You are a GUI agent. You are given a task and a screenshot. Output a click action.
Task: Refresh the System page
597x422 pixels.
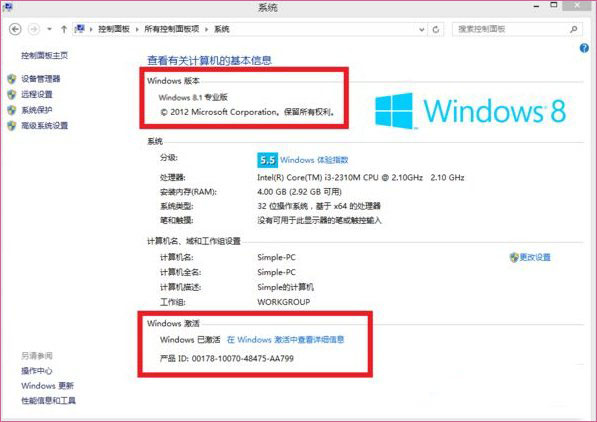point(436,29)
